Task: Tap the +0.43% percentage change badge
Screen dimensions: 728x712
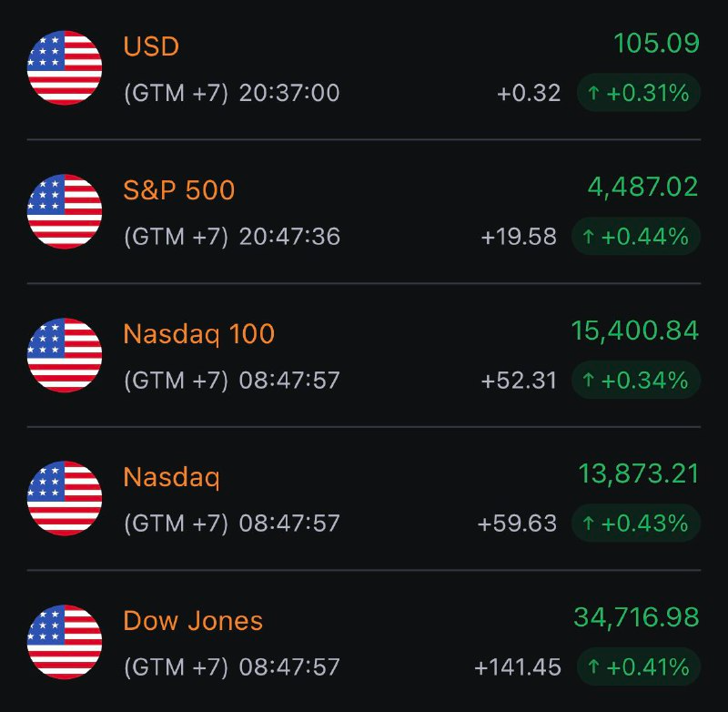Action: (x=635, y=524)
